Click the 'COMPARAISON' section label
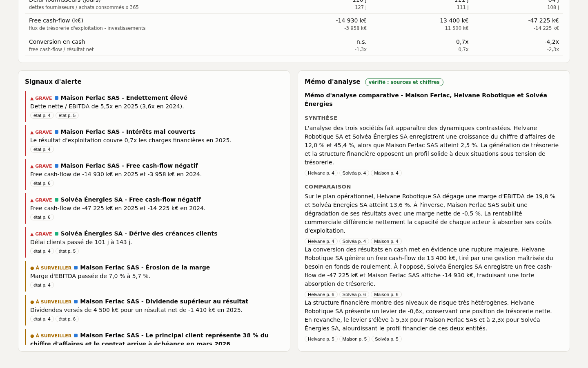The width and height of the screenshot is (588, 368). click(328, 187)
